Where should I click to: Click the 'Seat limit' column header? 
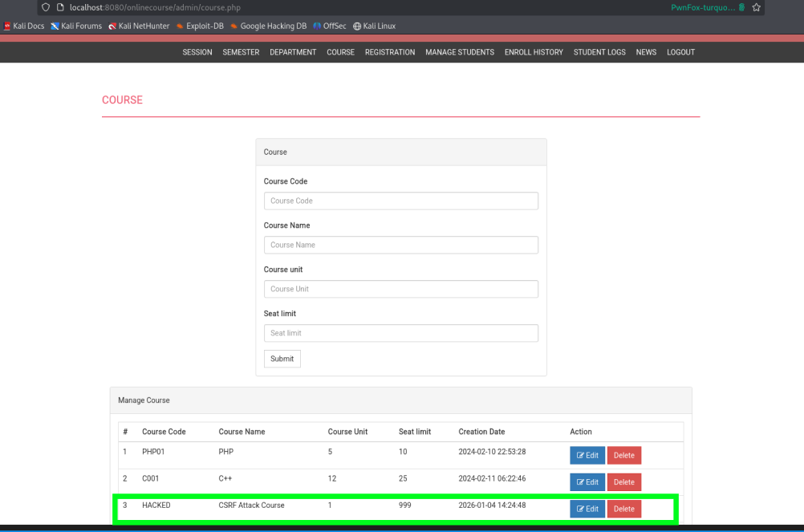(415, 432)
